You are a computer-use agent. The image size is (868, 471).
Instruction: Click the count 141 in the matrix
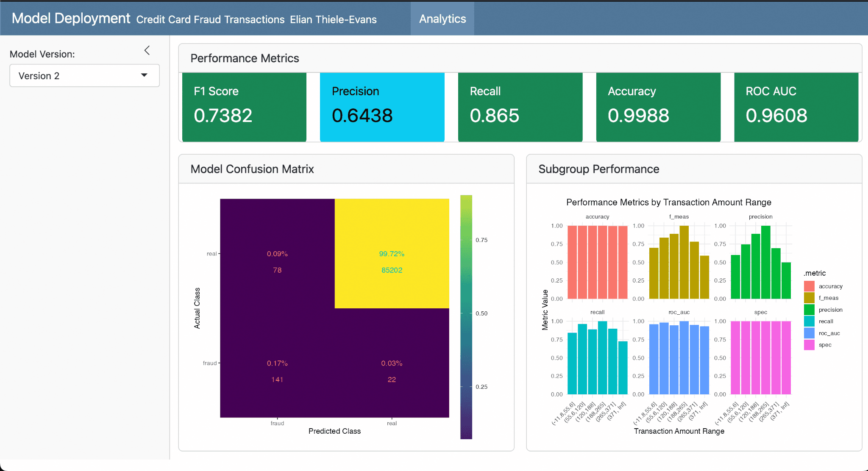tap(277, 380)
